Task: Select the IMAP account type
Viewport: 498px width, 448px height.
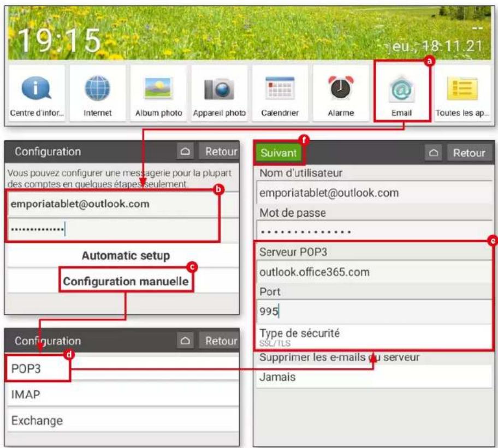Action: coord(123,395)
